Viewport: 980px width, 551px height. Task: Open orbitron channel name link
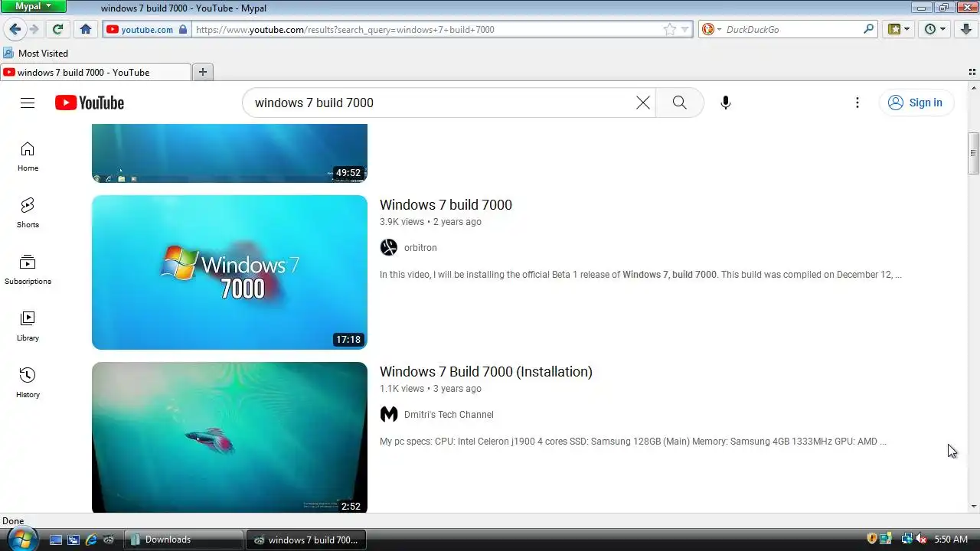(x=420, y=247)
